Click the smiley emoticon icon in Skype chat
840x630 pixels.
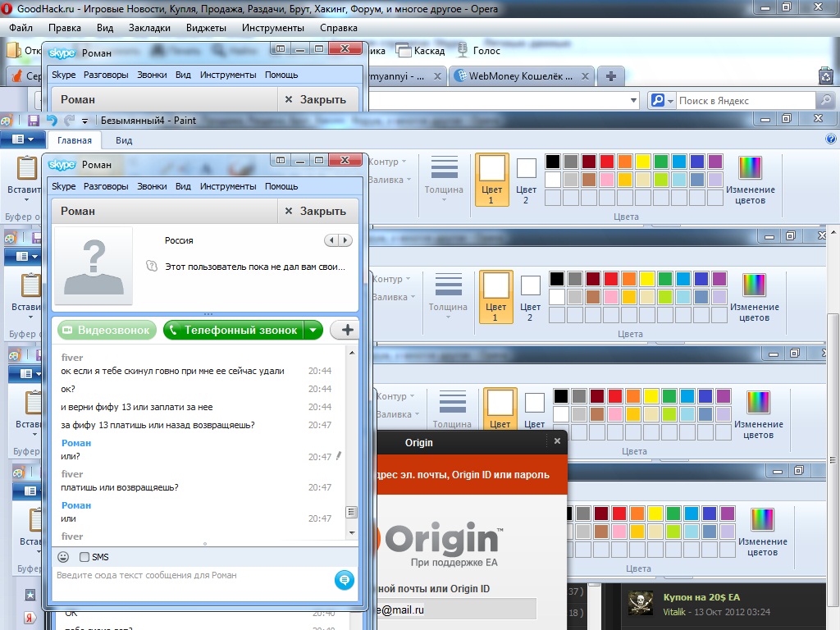tap(63, 557)
